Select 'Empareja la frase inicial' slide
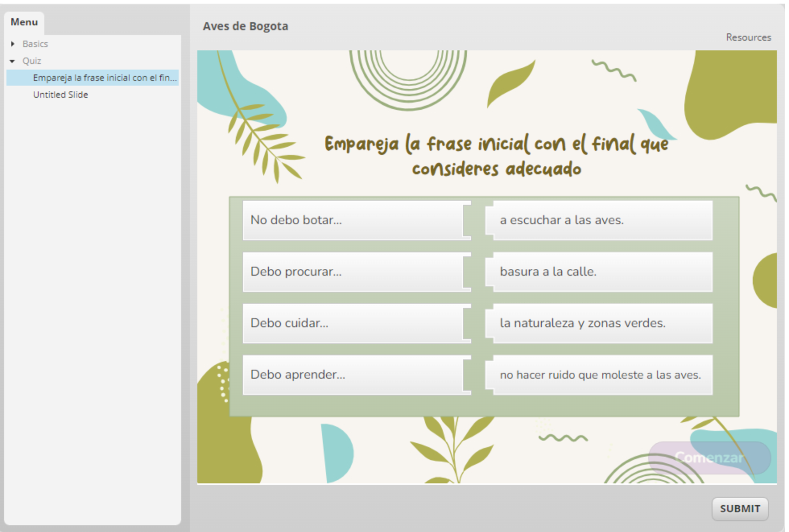Viewport: 789px width, 532px height. (104, 78)
